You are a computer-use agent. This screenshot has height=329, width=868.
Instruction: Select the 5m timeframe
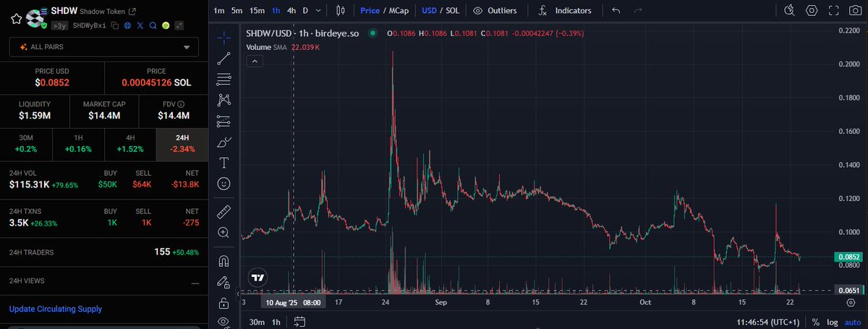point(237,11)
